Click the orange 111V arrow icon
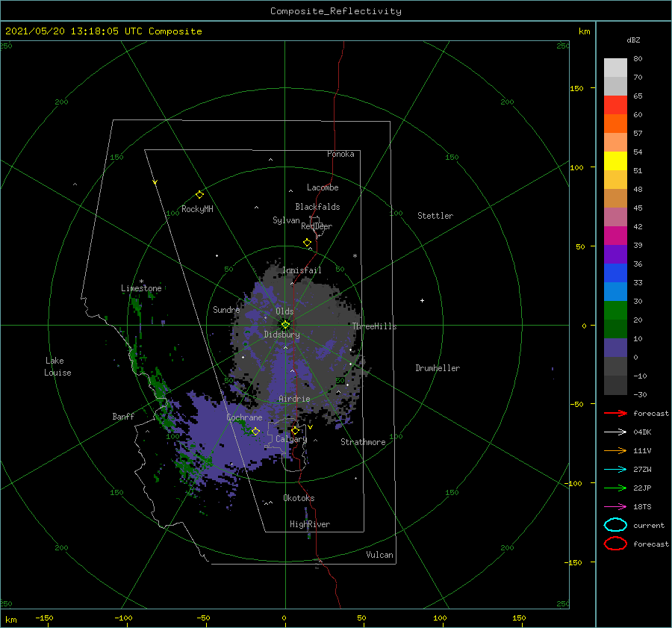 [615, 450]
